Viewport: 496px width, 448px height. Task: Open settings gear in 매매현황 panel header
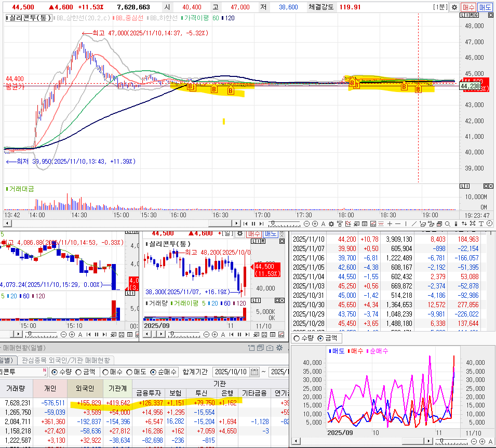279,348
